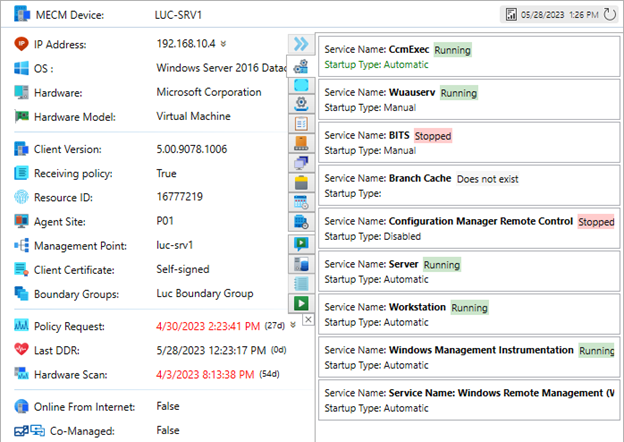Click Running status of Workstation service
Image resolution: width=624 pixels, height=442 pixels.
(470, 308)
